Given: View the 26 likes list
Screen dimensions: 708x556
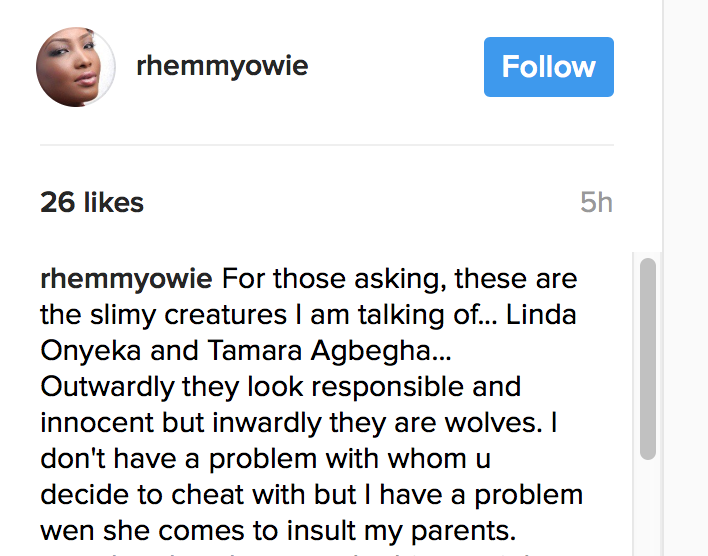Looking at the screenshot, I should (x=92, y=202).
